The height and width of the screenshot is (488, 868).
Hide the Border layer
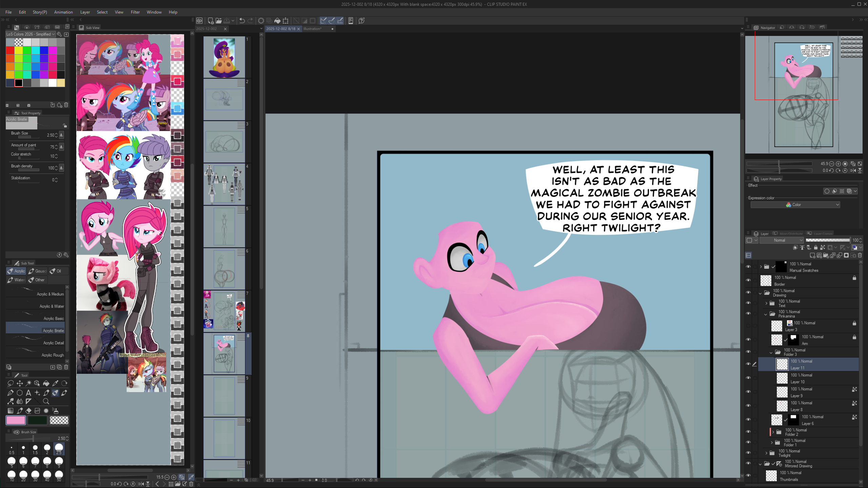coord(748,280)
